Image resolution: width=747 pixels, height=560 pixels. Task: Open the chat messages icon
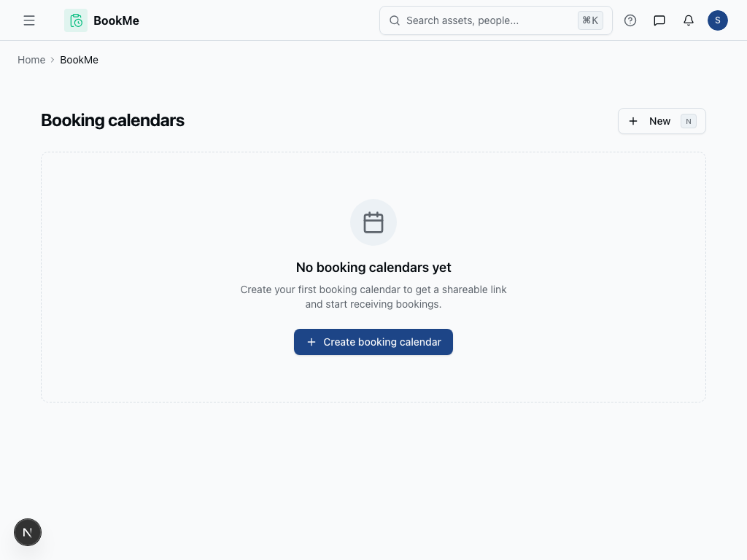click(x=659, y=20)
